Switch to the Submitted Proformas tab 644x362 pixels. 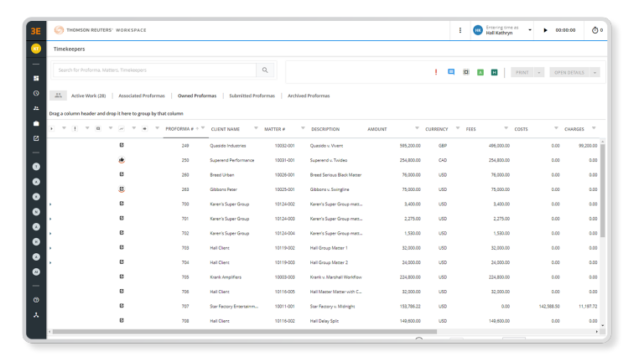[x=252, y=96]
